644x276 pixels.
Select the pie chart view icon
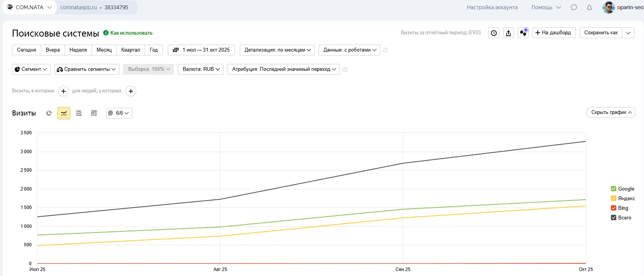(49, 113)
